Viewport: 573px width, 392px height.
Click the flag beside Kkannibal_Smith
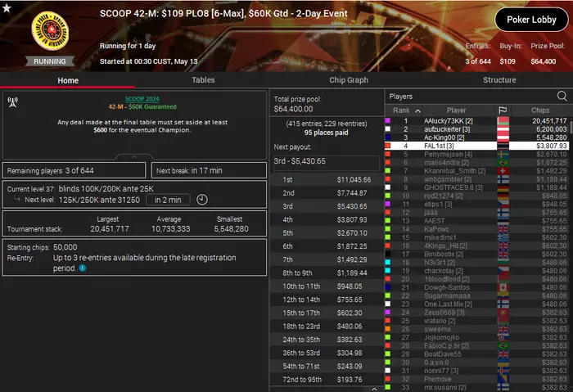coord(503,170)
